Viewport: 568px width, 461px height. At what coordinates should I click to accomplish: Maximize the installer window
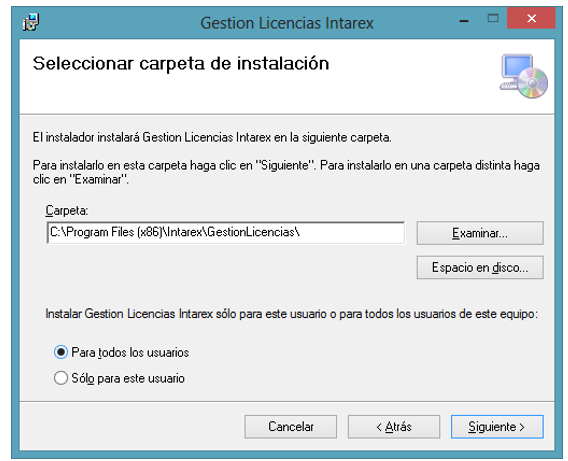(493, 18)
